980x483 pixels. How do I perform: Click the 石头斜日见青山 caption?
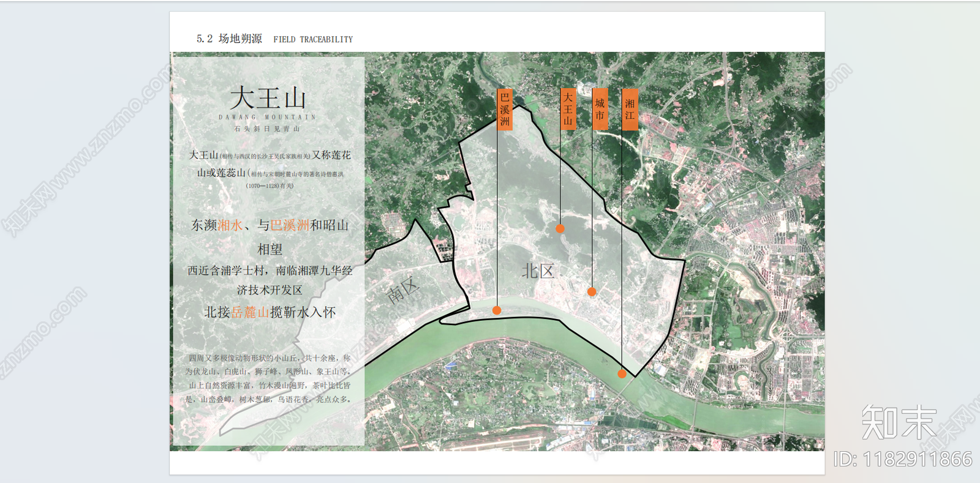click(267, 129)
